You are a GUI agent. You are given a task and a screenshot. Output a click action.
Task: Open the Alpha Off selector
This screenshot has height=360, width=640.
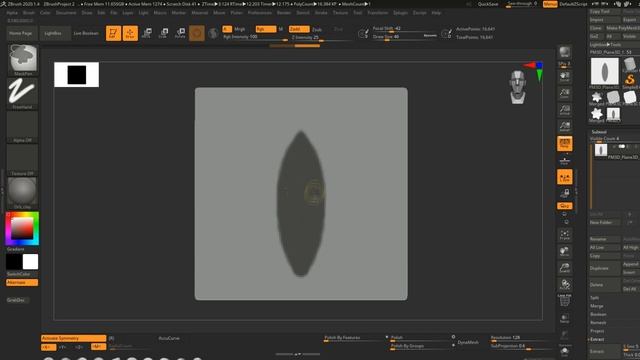click(22, 127)
